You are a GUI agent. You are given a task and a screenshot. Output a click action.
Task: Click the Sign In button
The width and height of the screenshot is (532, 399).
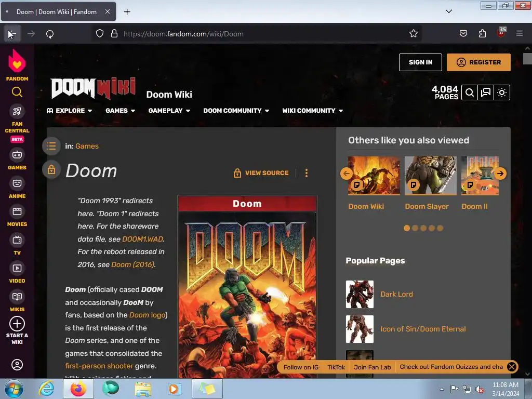(420, 62)
